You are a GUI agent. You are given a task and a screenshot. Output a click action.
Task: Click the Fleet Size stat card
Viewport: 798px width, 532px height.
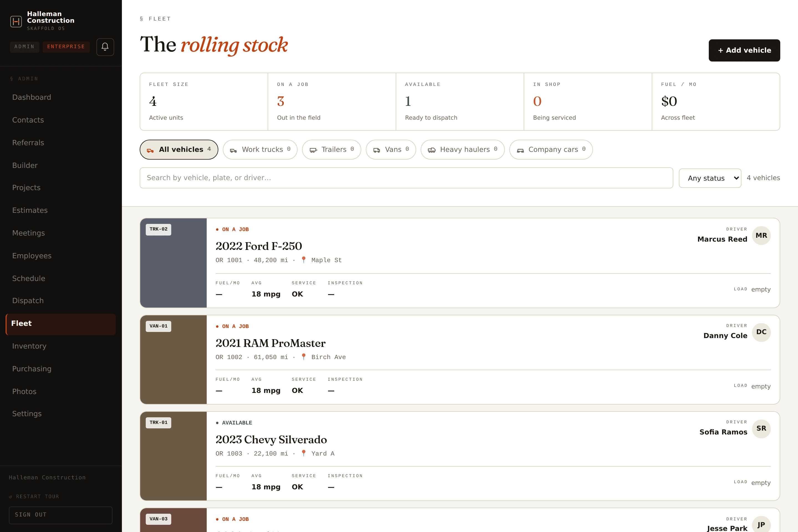click(204, 102)
